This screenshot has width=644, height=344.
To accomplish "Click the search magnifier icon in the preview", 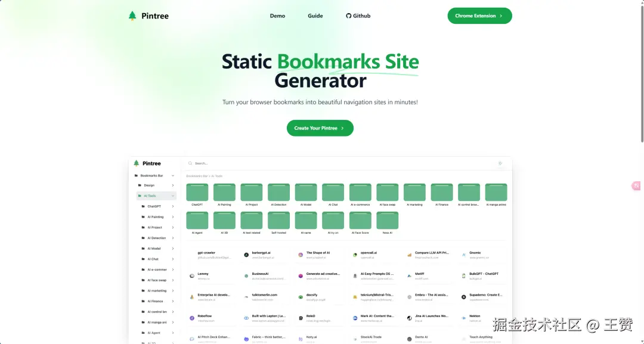I will click(x=190, y=163).
